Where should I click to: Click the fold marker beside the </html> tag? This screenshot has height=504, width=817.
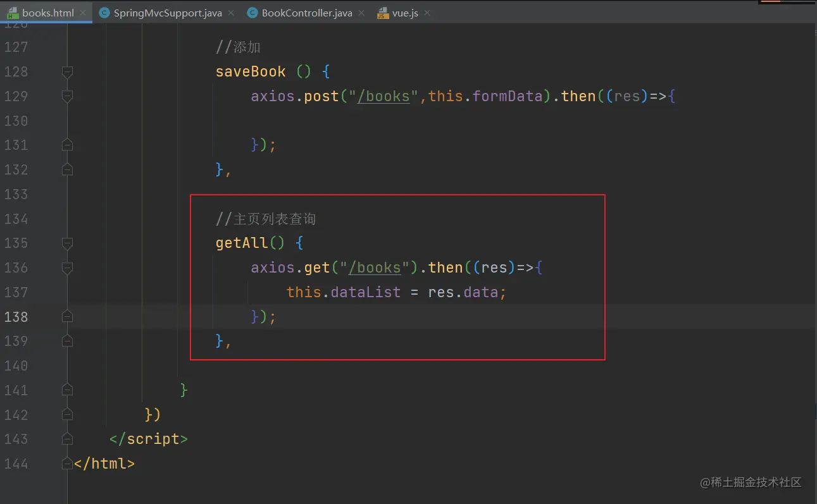click(67, 464)
